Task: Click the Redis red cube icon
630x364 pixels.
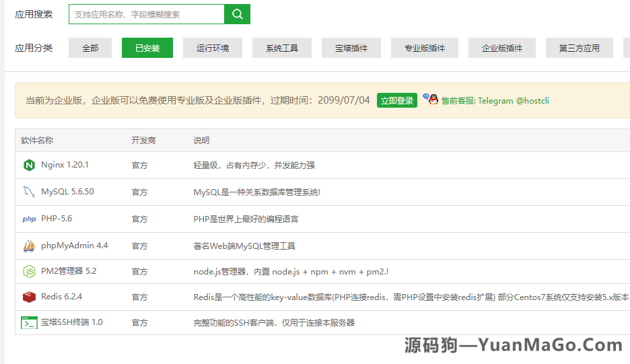Action: [29, 297]
